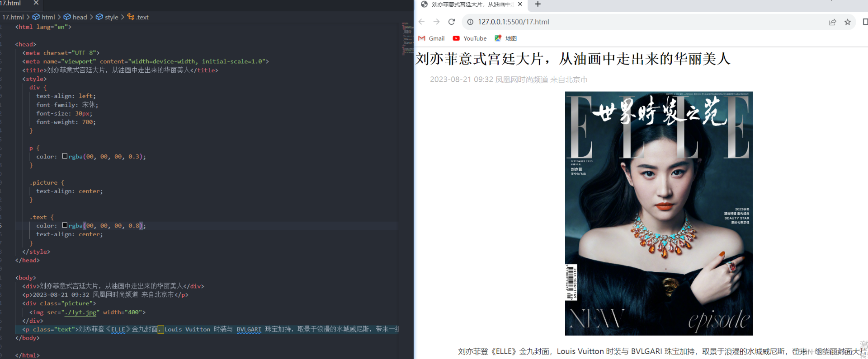Click the img src="./lyf.jpg" code line
Screen dimensions: 868x359
click(x=87, y=312)
